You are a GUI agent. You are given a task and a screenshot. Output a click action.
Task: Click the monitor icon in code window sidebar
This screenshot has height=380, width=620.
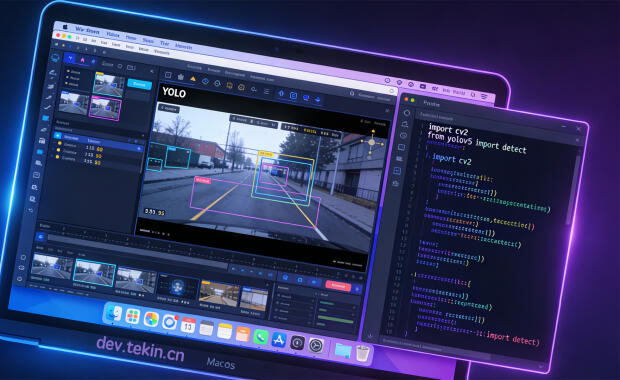[x=401, y=147]
